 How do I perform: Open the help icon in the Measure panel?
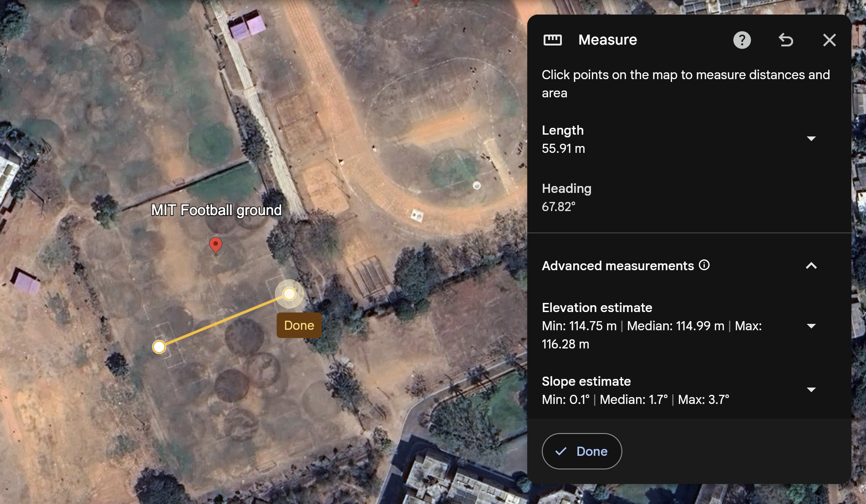(742, 40)
